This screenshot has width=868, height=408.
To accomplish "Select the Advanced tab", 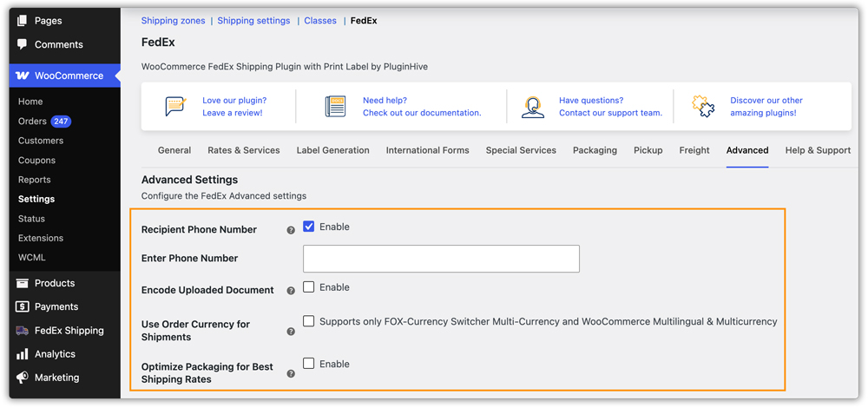I will coord(747,150).
